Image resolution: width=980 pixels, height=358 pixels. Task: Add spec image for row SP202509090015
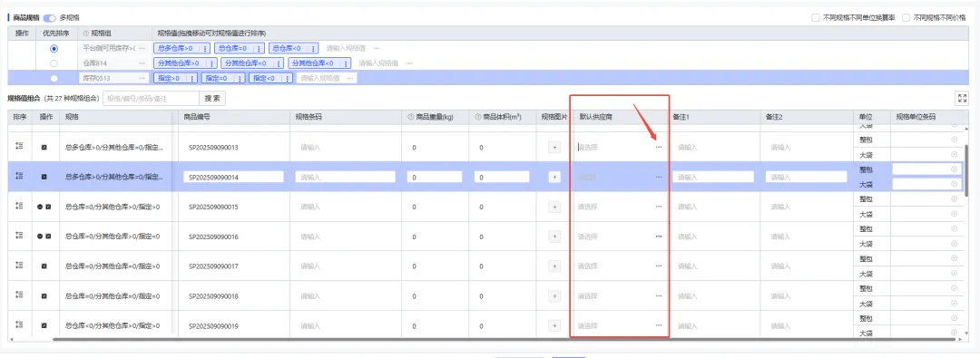coord(554,207)
